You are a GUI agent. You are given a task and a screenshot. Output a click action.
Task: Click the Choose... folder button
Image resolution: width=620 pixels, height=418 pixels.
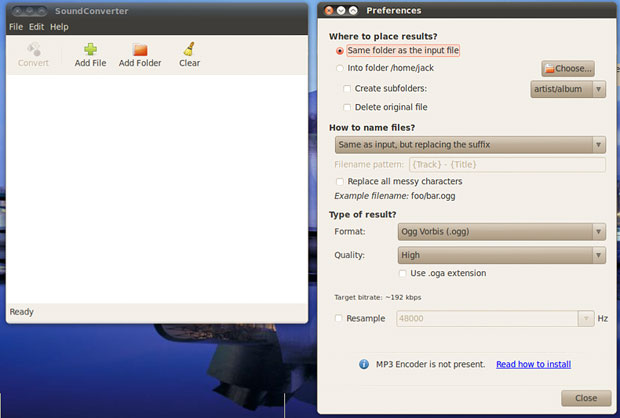click(568, 69)
